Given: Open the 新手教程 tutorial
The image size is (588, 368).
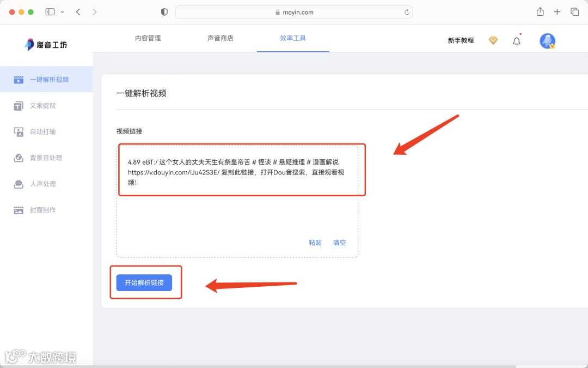Looking at the screenshot, I should [460, 40].
